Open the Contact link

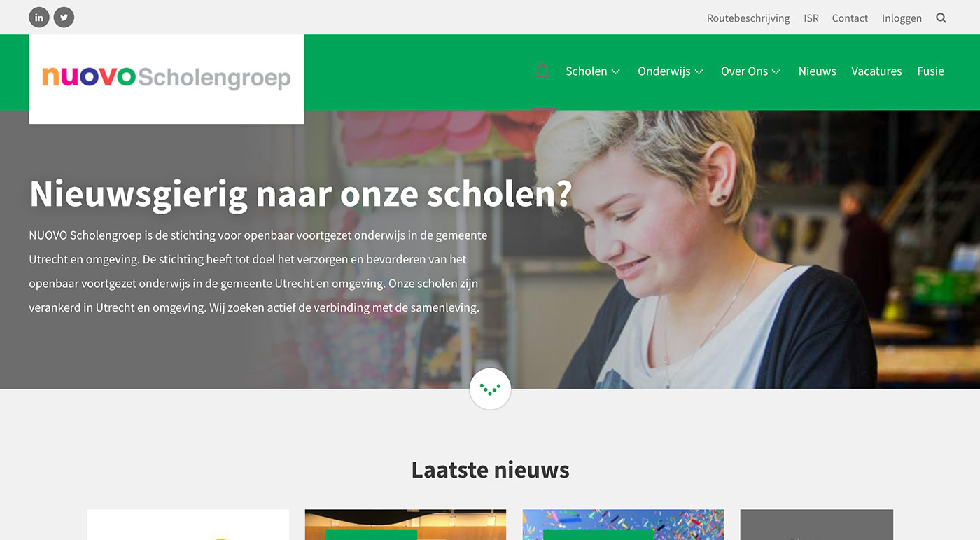(850, 18)
